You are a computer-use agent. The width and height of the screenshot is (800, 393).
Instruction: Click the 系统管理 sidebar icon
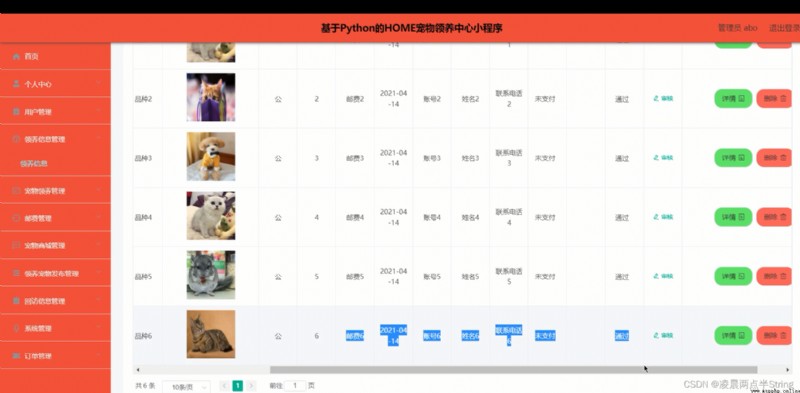[x=16, y=328]
